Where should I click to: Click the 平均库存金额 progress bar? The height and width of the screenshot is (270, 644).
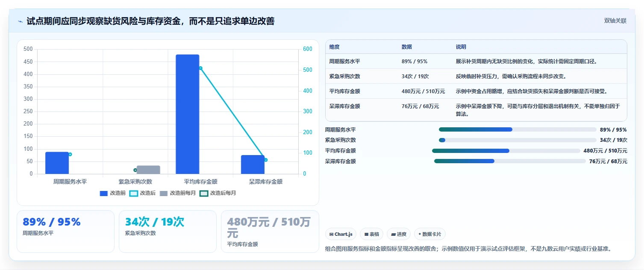point(506,151)
